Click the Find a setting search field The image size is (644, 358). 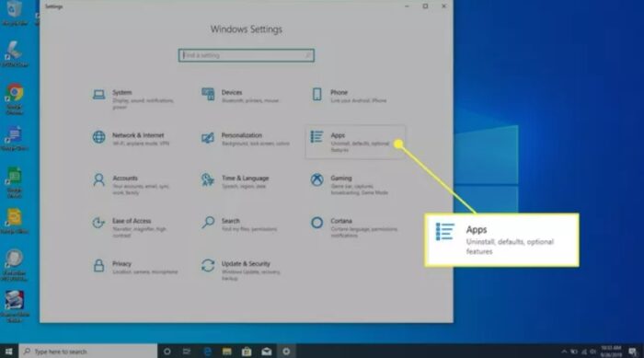(x=246, y=55)
